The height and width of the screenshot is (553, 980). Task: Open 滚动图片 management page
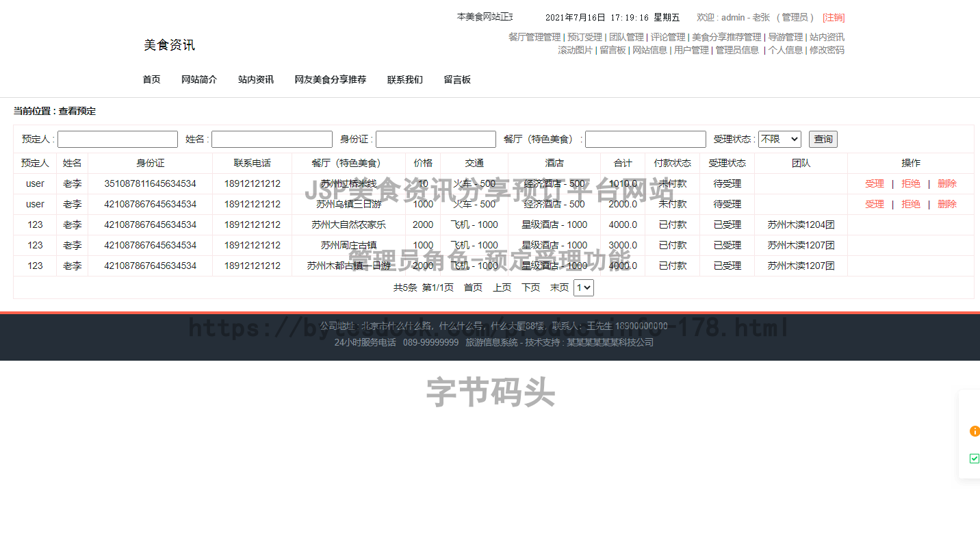coord(575,50)
